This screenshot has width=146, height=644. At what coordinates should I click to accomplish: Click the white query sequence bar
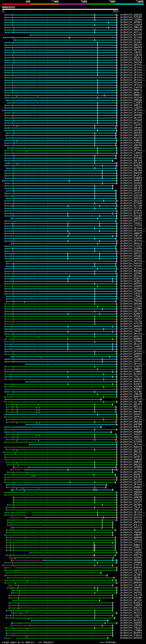tap(60, 10)
